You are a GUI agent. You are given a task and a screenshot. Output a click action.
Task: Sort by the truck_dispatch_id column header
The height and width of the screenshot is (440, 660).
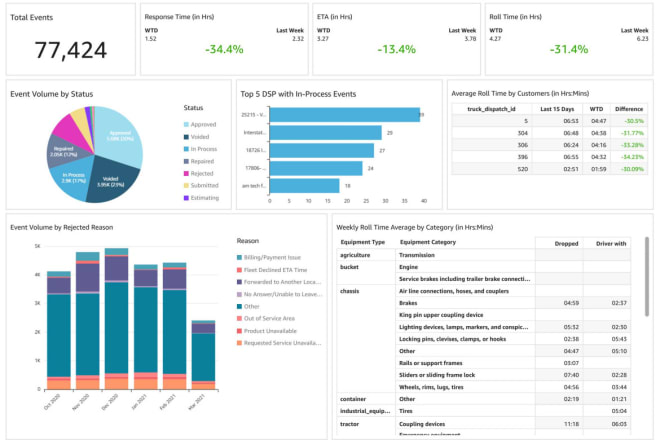[491, 109]
